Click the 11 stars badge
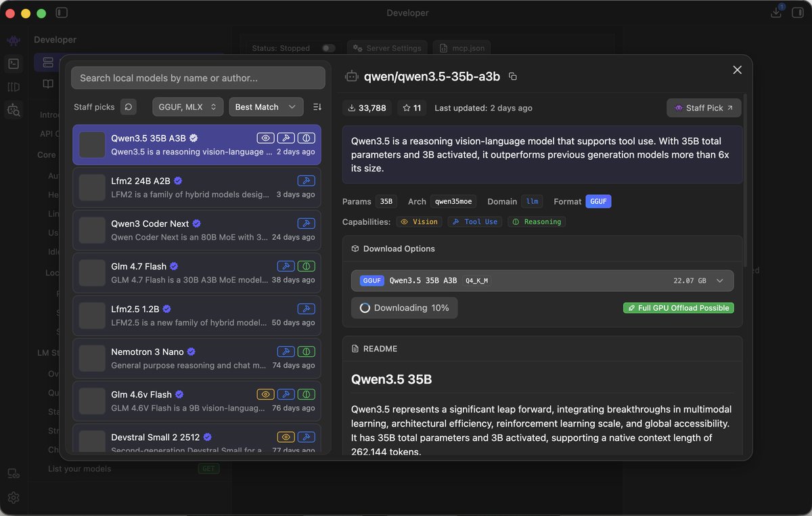 [412, 108]
